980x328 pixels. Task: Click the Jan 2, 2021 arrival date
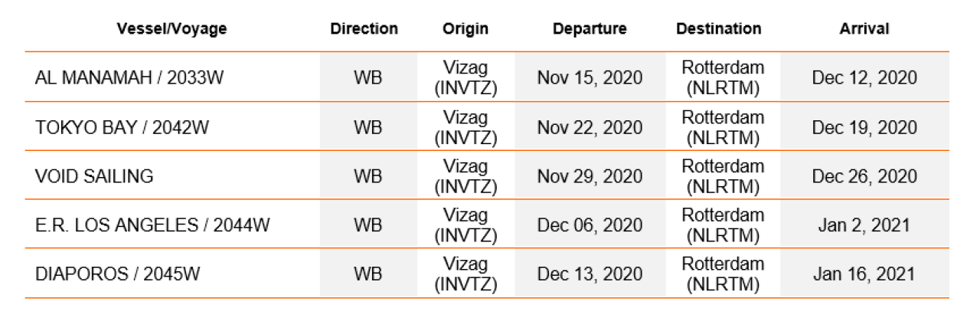tap(864, 225)
